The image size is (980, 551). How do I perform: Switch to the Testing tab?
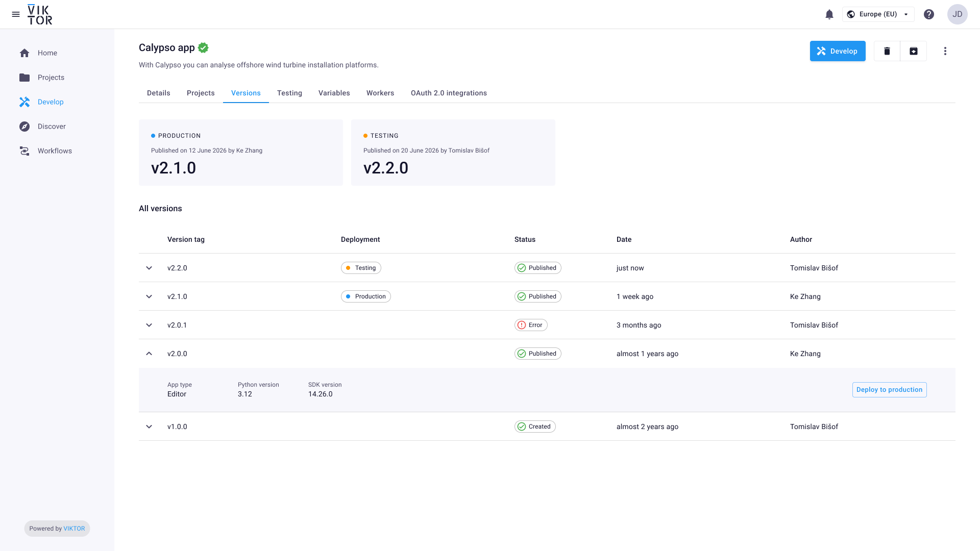tap(289, 93)
